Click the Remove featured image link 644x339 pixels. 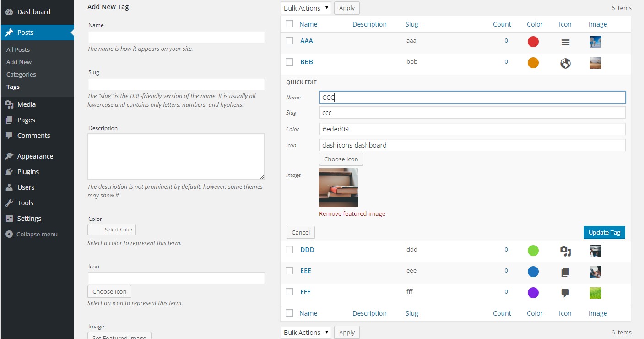pyautogui.click(x=352, y=213)
